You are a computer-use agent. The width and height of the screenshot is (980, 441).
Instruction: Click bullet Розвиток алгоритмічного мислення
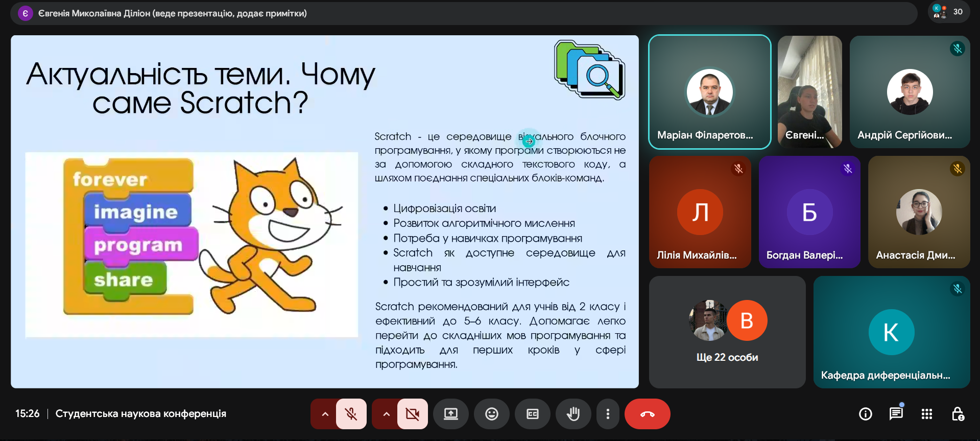(484, 223)
